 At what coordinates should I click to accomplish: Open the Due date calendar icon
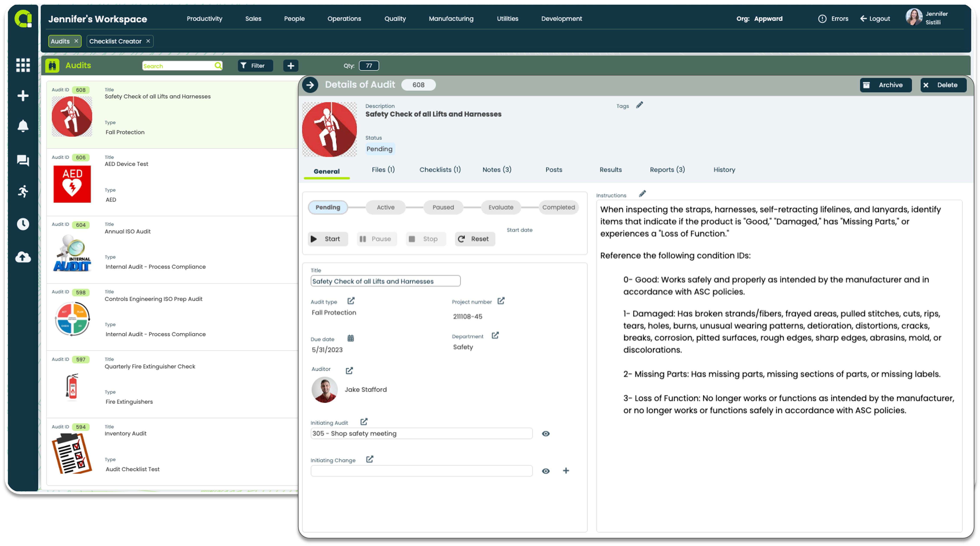click(x=350, y=338)
